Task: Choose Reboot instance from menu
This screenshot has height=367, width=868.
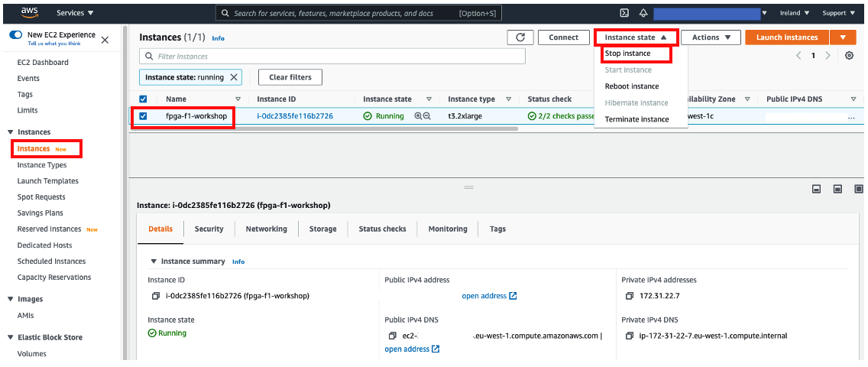Action: 632,86
